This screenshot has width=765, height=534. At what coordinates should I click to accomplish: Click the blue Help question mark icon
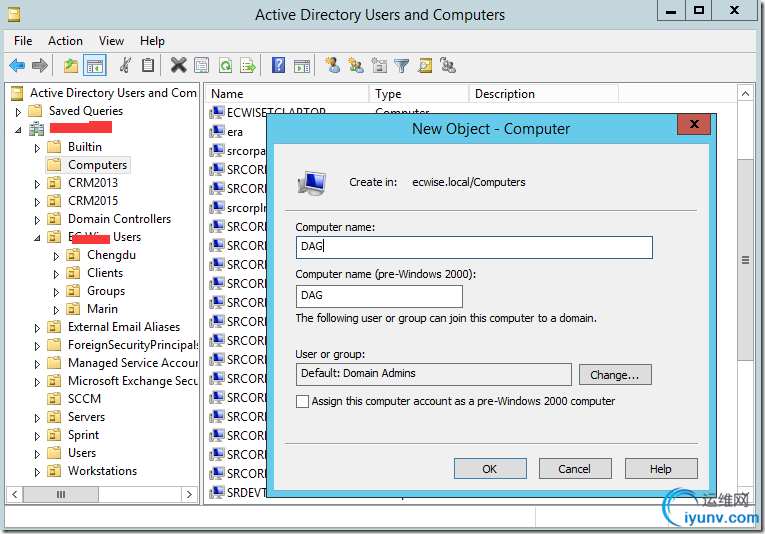tap(278, 65)
